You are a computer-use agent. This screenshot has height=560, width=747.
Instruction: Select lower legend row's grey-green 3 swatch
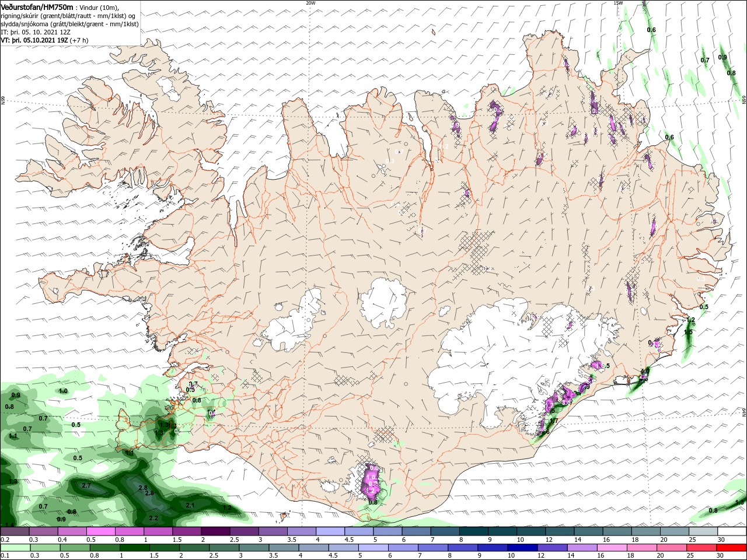tap(253, 548)
